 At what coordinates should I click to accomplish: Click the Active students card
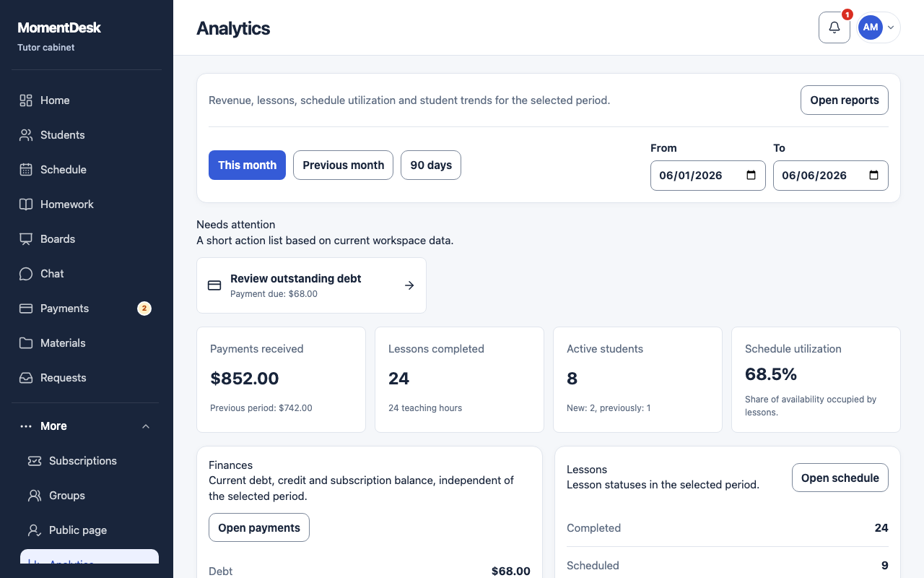coord(637,380)
